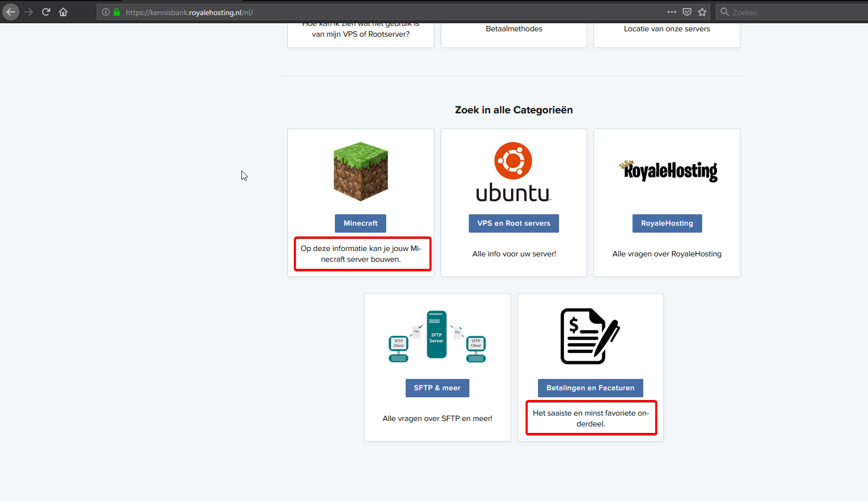Bookmark this page with star icon

[x=702, y=12]
